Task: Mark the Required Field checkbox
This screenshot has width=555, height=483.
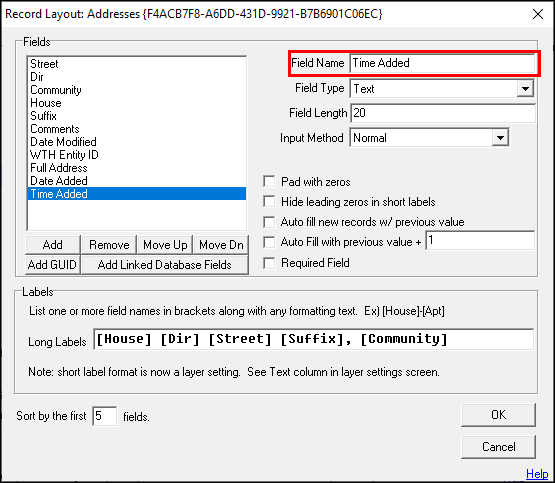Action: [269, 263]
